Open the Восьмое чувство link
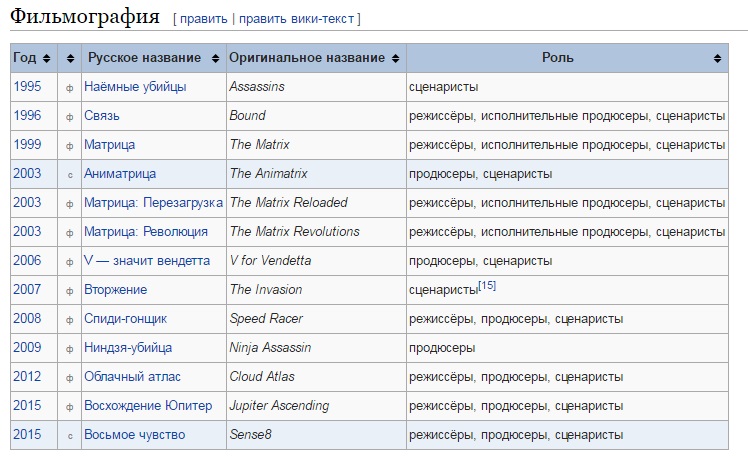The image size is (748, 456). [x=135, y=435]
